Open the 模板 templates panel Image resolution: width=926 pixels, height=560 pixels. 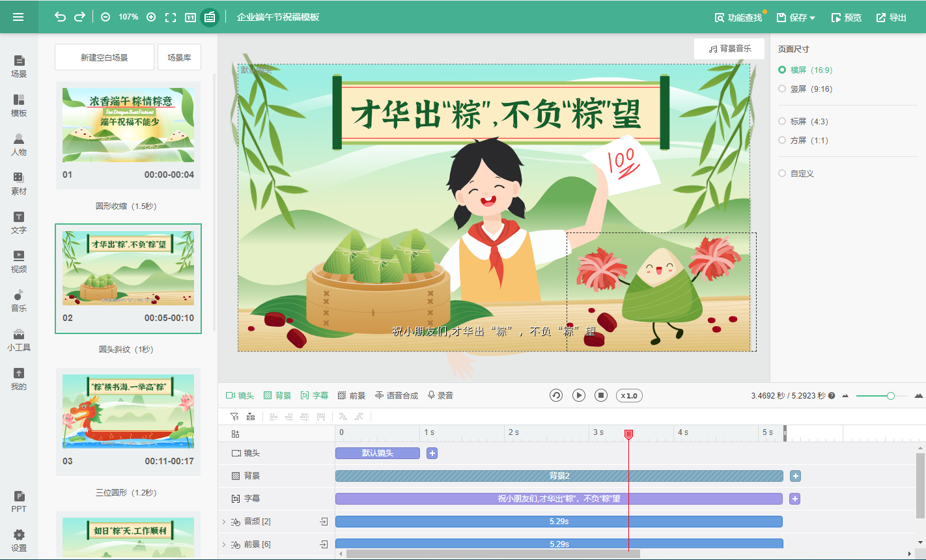[19, 105]
